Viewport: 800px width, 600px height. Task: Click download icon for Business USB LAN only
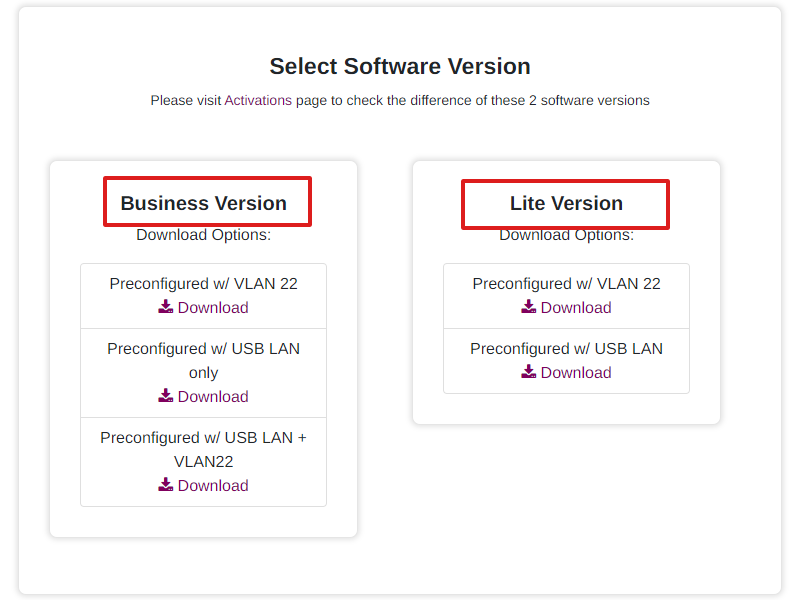click(166, 395)
